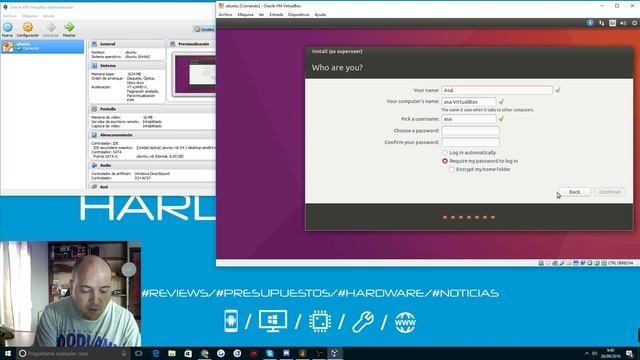Open Microsoft Edge from taskbar

pos(156,353)
